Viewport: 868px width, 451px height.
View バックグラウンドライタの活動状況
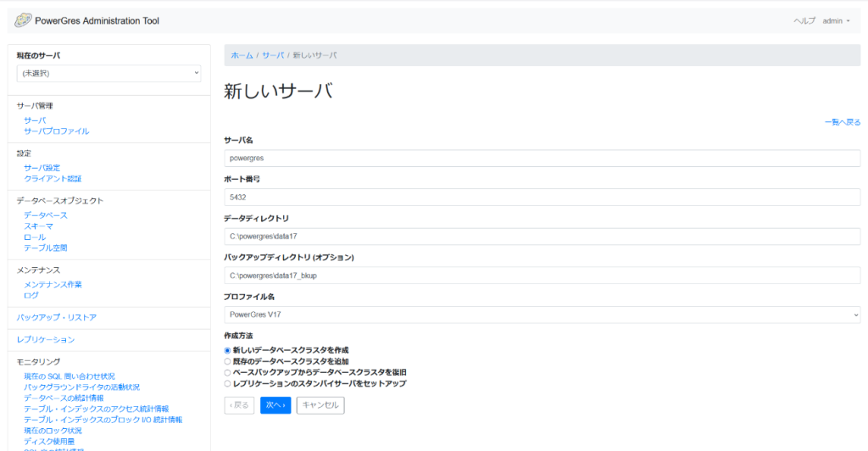(x=82, y=387)
